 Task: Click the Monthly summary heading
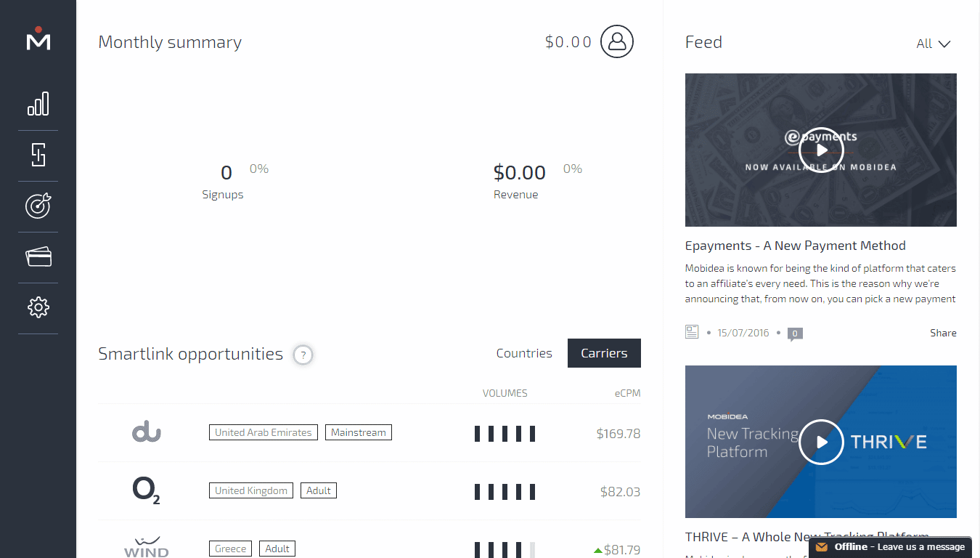coord(170,42)
